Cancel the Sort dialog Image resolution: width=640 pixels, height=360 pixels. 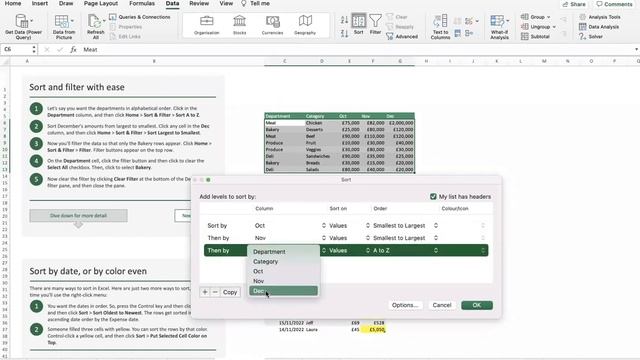[442, 305]
